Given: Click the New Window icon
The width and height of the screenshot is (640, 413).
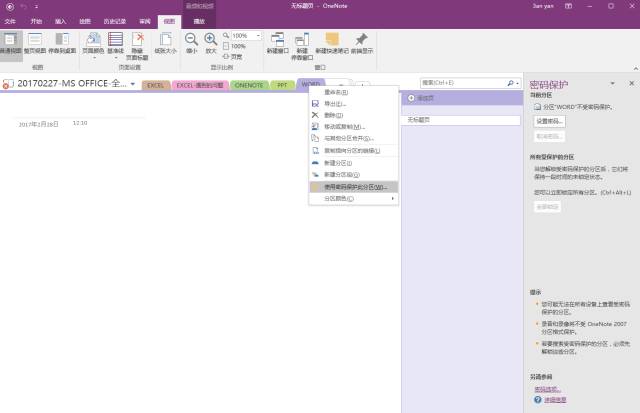Looking at the screenshot, I should [x=278, y=43].
